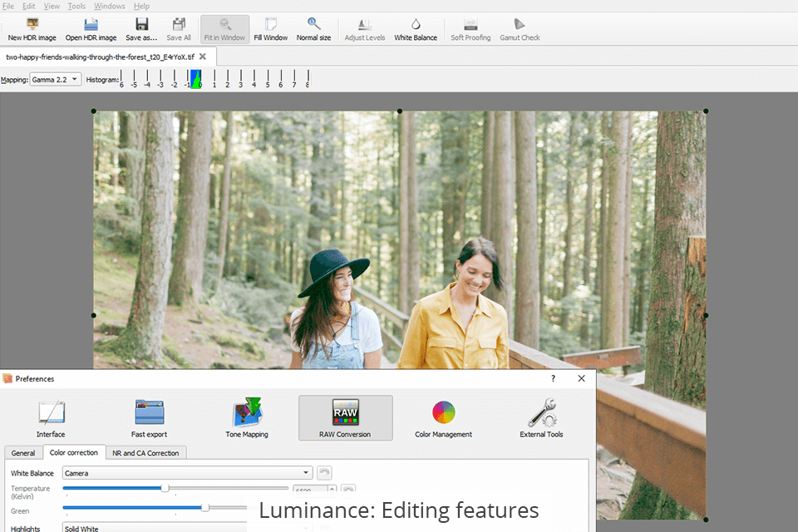798x532 pixels.
Task: Expand the White Balance Camera dropdown
Action: click(187, 473)
